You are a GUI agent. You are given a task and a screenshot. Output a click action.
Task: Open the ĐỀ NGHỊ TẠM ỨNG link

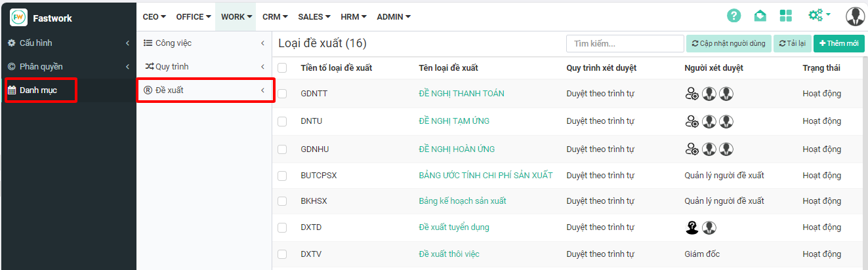[454, 121]
